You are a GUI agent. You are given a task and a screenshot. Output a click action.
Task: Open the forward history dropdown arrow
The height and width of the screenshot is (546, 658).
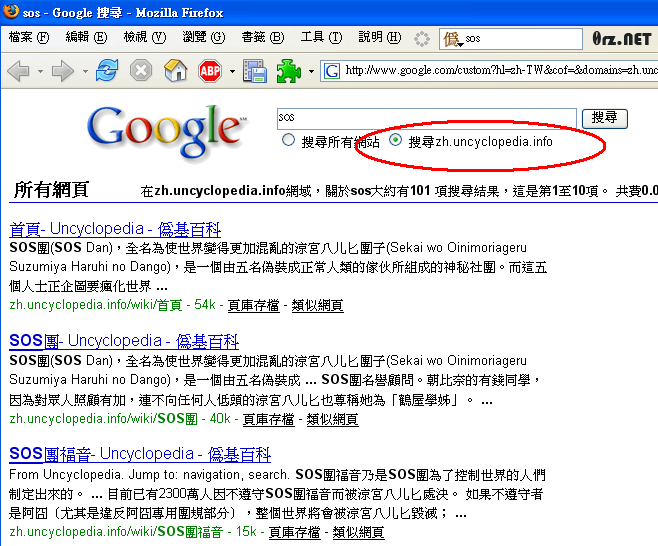click(x=85, y=72)
